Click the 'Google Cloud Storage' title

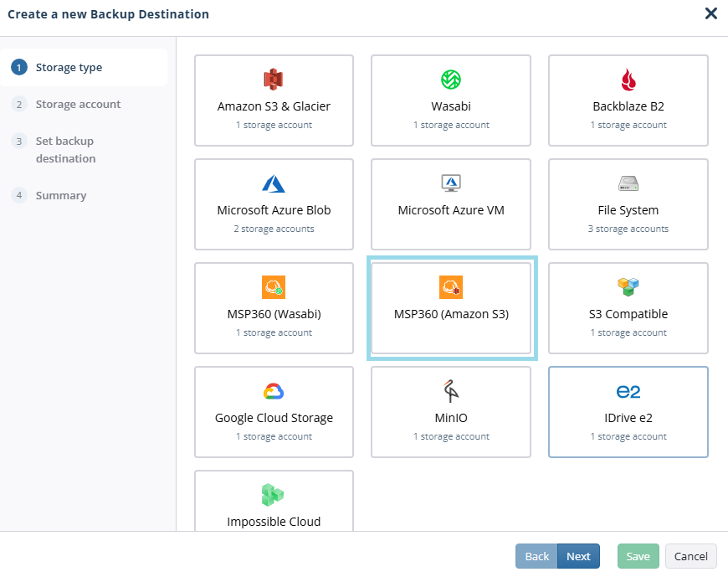coord(274,418)
